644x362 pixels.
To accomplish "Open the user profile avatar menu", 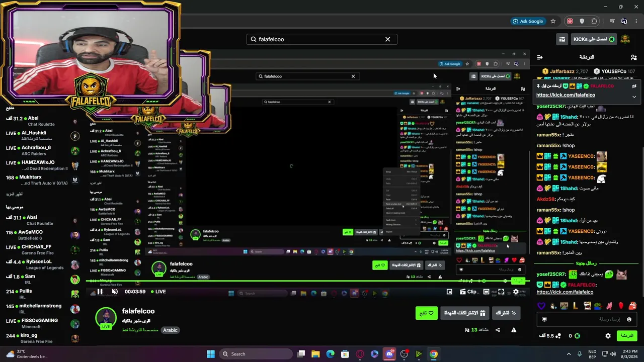I will [625, 39].
